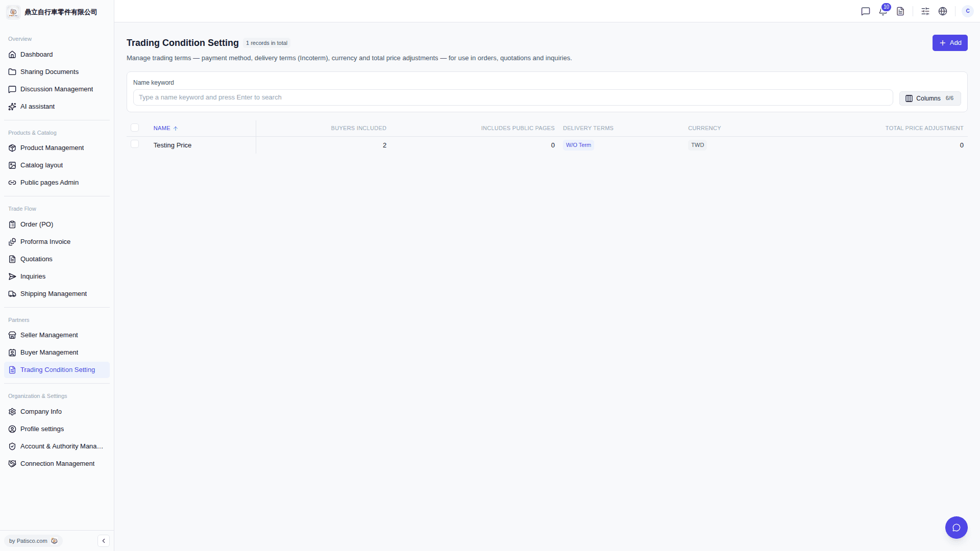Open notifications bell with badge 10
The image size is (980, 551).
click(884, 11)
